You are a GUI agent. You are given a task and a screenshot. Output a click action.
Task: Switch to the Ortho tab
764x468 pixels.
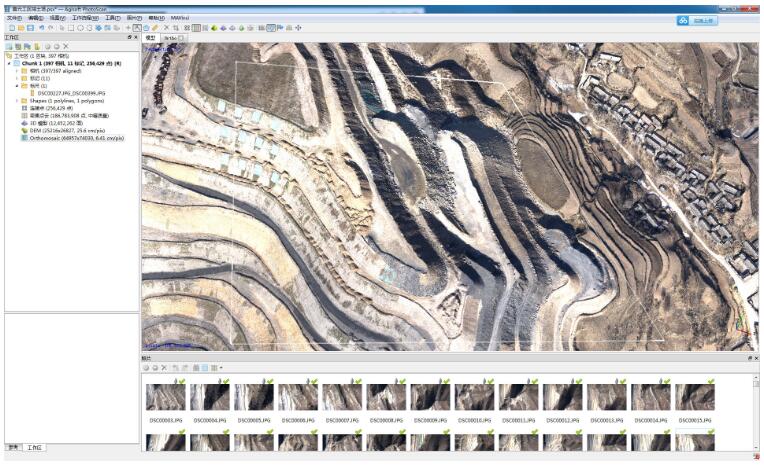(171, 37)
